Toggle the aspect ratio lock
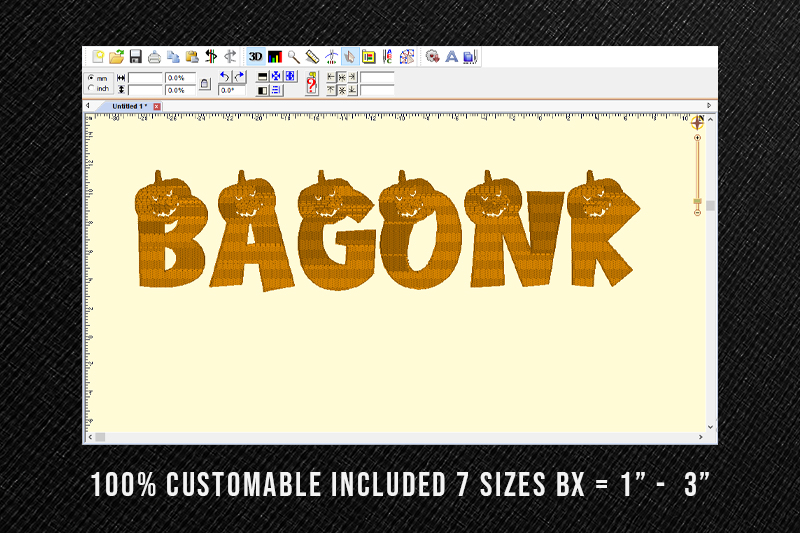Screen dimensions: 800x533 pyautogui.click(x=205, y=84)
